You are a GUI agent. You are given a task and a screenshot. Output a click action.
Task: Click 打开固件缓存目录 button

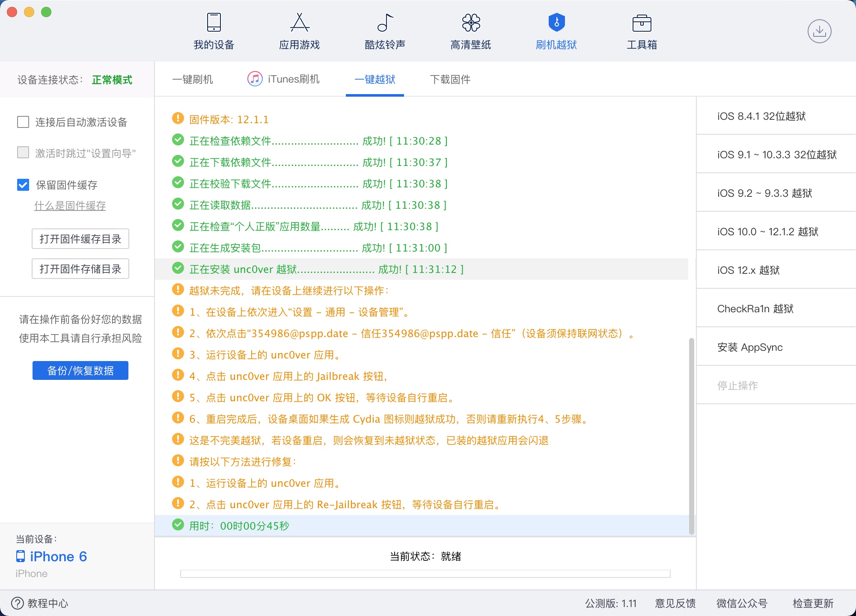80,239
